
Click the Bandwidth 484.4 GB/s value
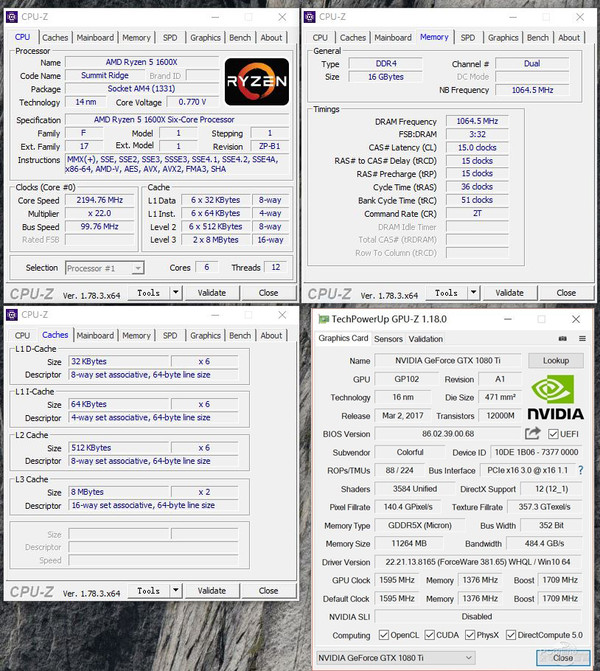[544, 543]
